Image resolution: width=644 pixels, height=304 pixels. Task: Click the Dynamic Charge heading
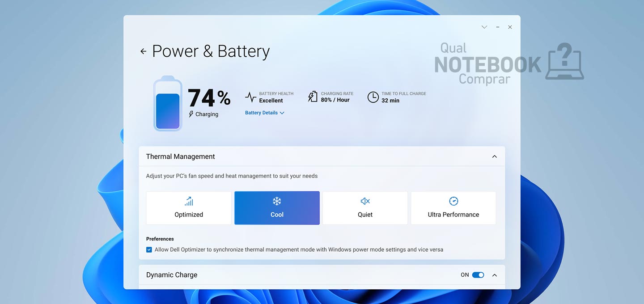click(172, 275)
